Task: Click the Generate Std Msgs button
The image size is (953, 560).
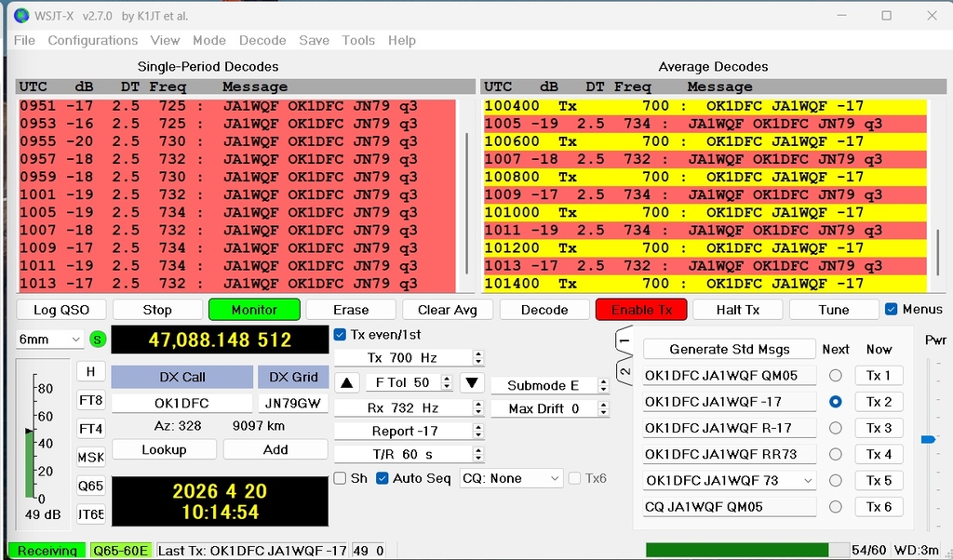Action: point(730,349)
